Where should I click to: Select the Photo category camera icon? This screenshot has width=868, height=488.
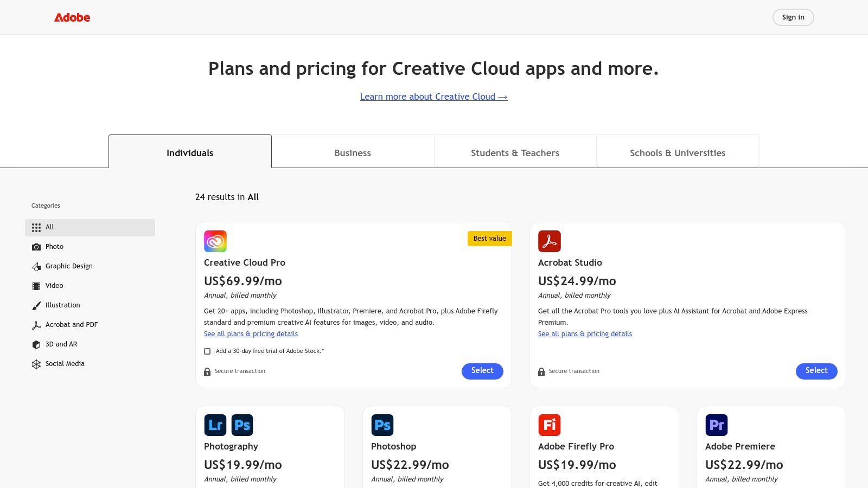pyautogui.click(x=36, y=247)
